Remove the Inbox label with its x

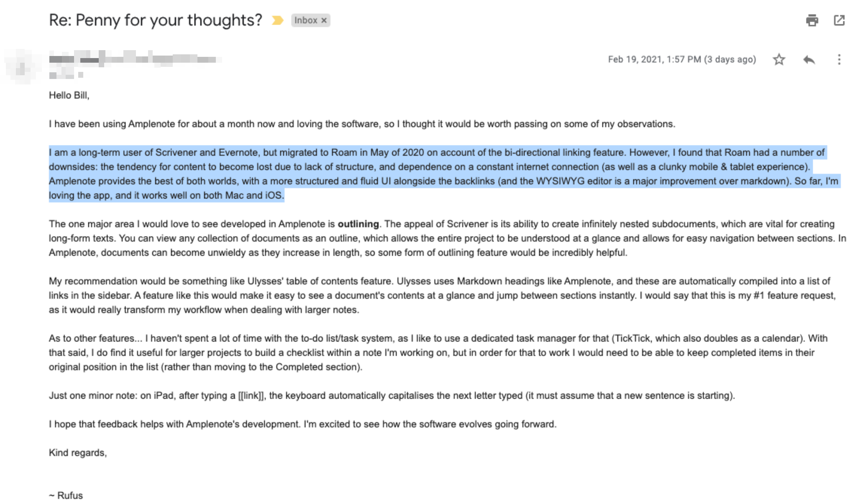(x=324, y=20)
